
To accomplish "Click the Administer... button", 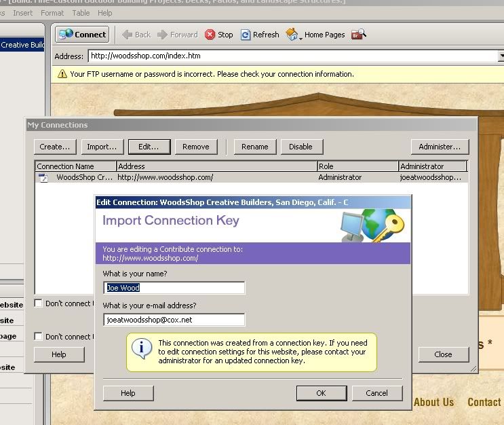I will [440, 147].
